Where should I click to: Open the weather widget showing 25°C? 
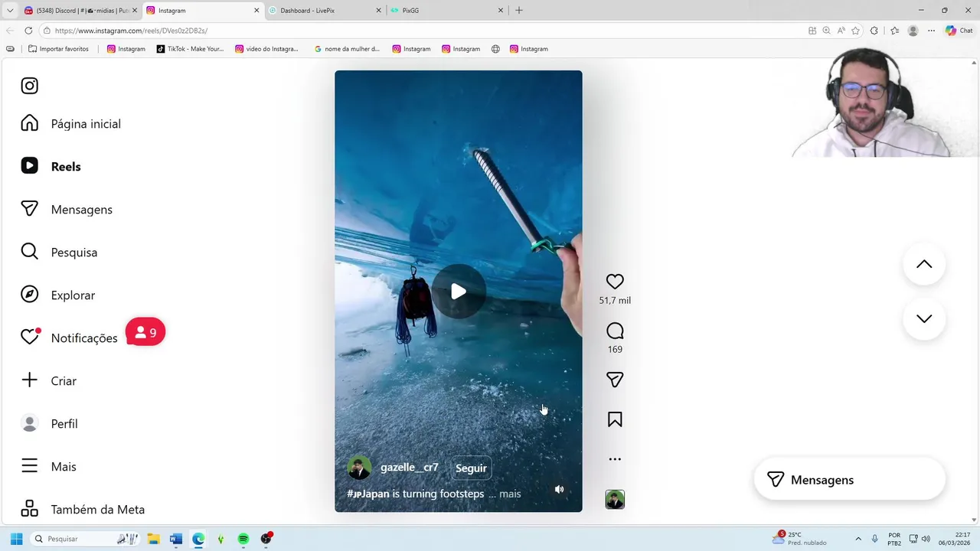799,539
